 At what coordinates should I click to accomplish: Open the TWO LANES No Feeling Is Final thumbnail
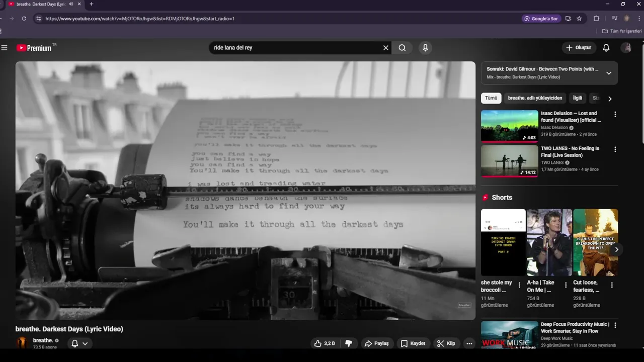(x=510, y=161)
